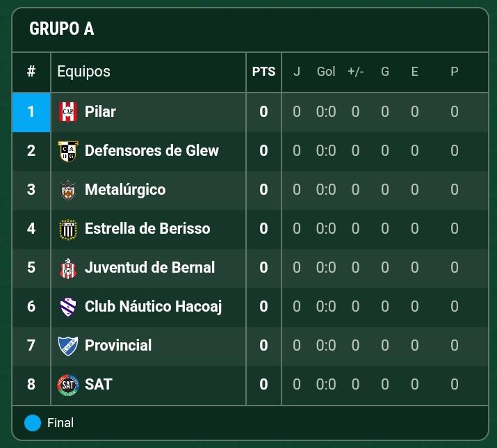This screenshot has width=497, height=448.
Task: Click the Equipos column header
Action: pos(83,71)
